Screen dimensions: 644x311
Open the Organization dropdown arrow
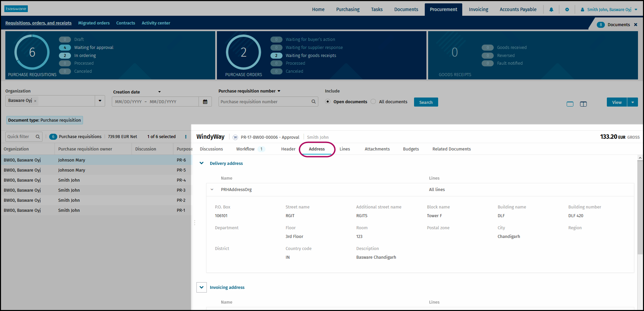100,101
